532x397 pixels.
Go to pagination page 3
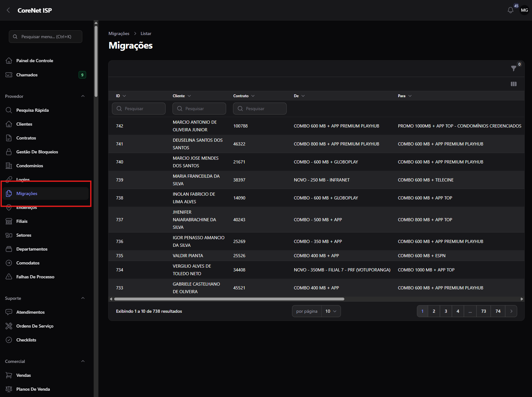tap(446, 311)
